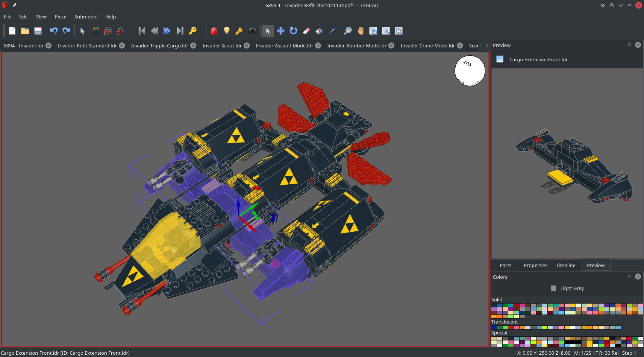Insert a new piece with red brick icon
The width and height of the screenshot is (644, 357).
click(214, 31)
